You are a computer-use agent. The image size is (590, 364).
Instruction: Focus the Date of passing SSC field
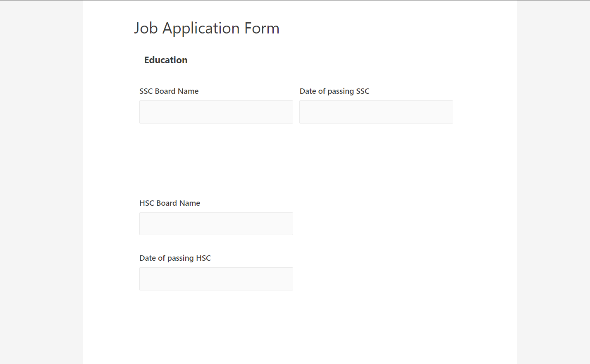coord(376,112)
